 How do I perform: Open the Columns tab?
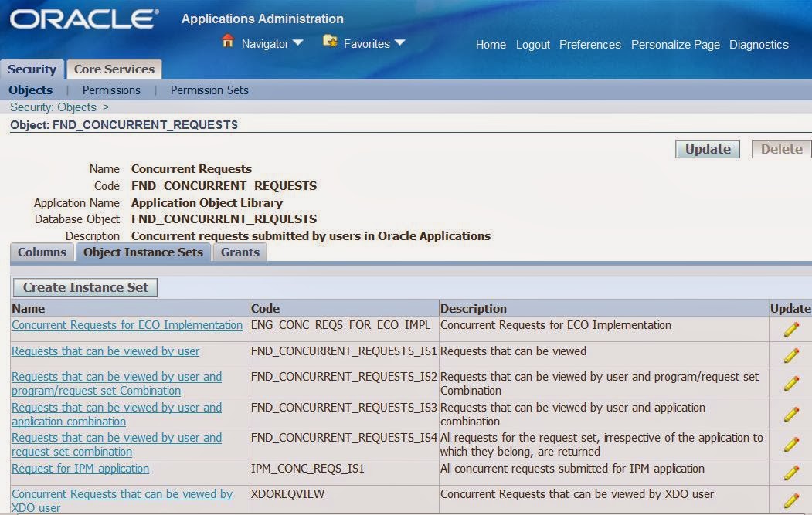[x=42, y=252]
